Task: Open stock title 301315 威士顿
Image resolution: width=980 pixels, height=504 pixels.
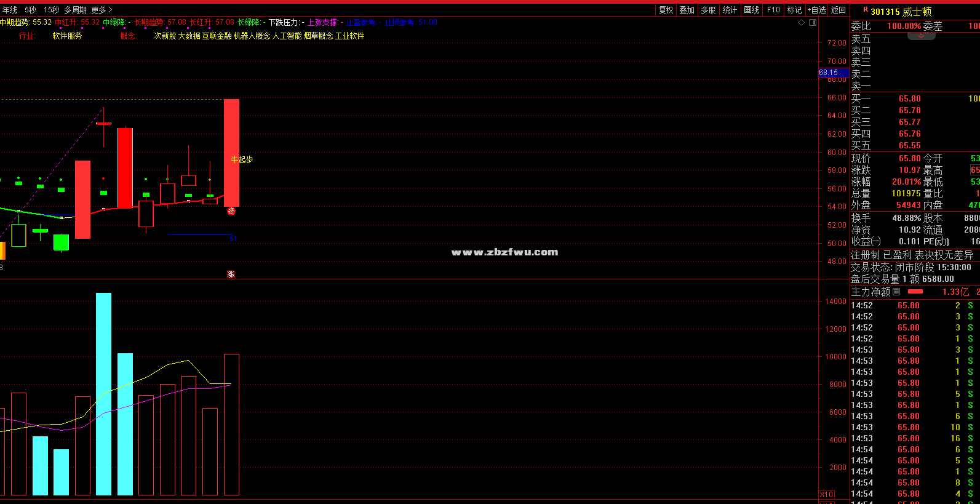Action: coord(901,12)
